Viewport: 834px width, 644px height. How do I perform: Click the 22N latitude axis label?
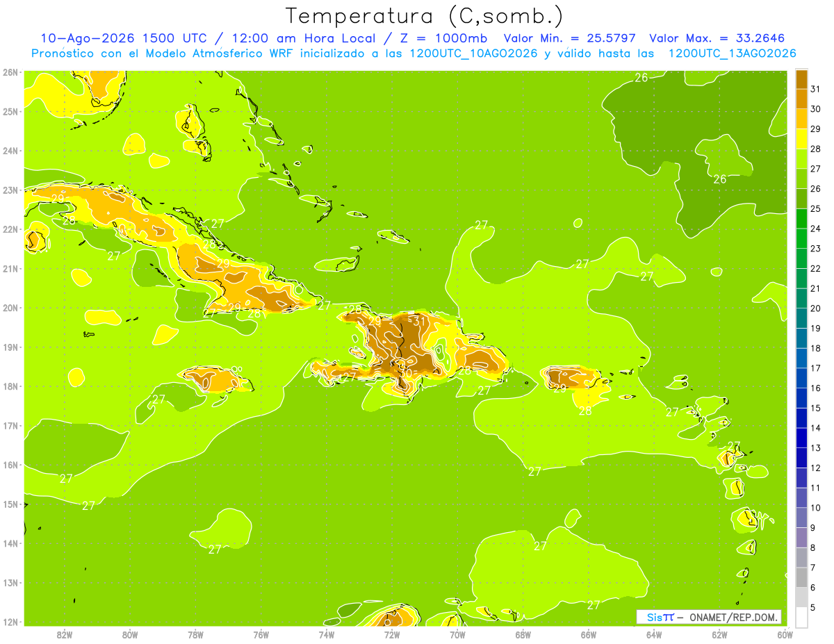click(x=10, y=229)
